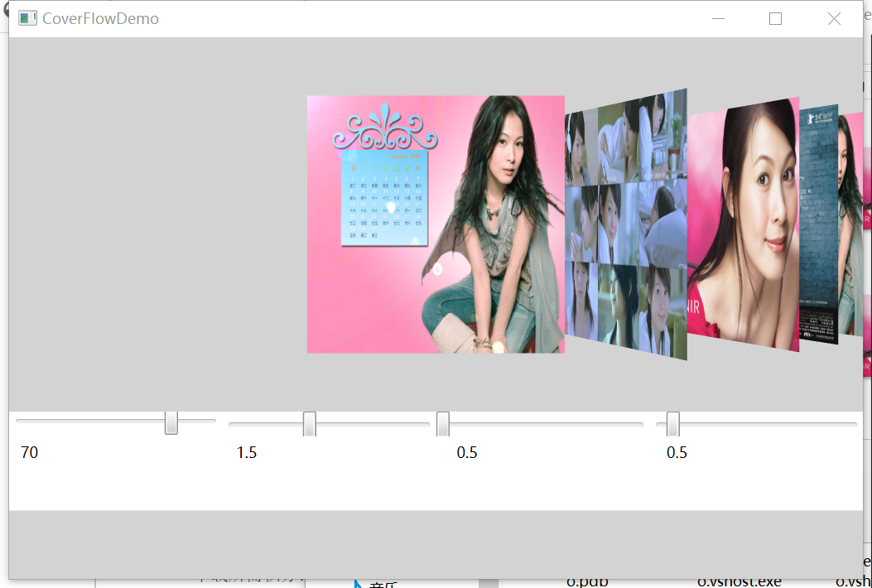Viewport: 872px width, 588px height.
Task: Click the slider thumb above the last 0.5 value
Action: (673, 425)
